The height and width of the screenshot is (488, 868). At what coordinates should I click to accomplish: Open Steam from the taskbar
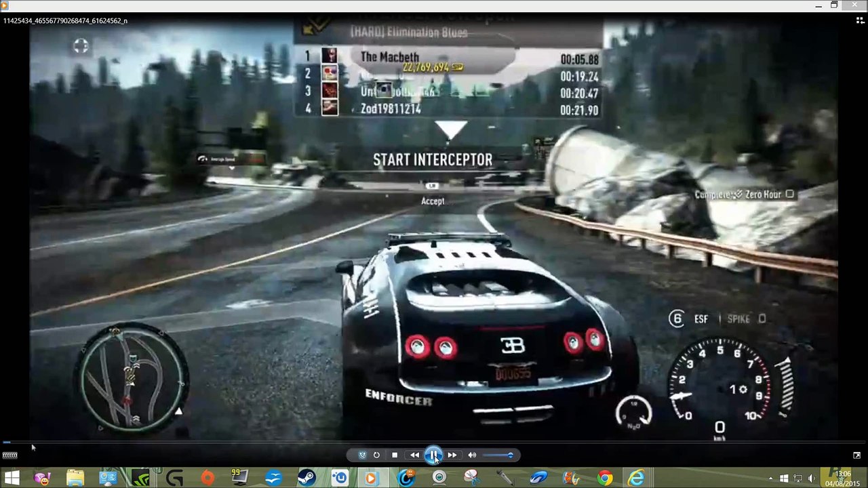[306, 479]
